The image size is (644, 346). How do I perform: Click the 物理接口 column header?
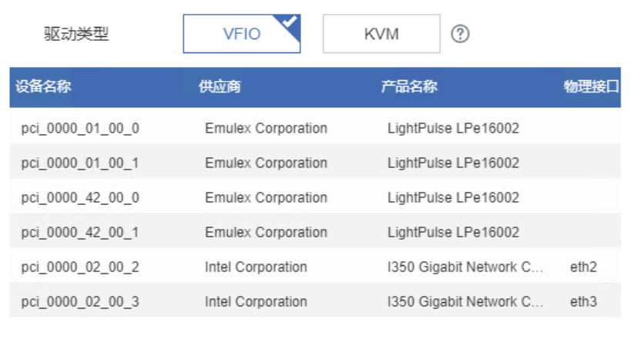coord(591,87)
